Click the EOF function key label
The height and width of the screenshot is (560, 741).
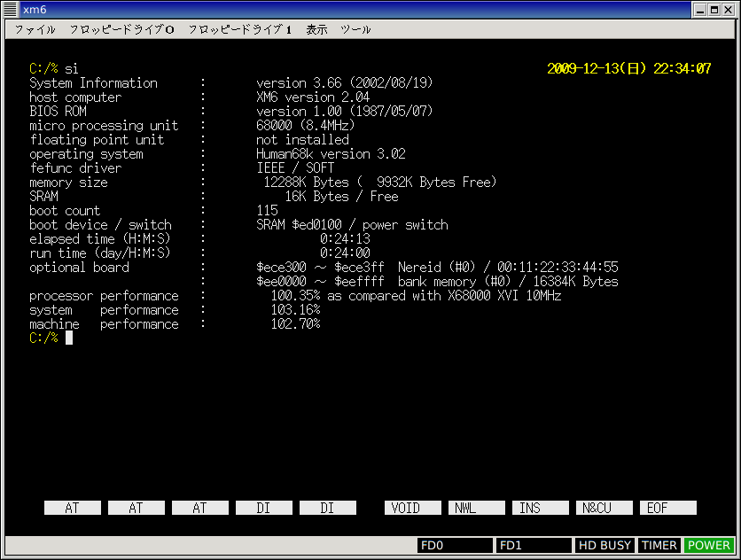click(667, 508)
